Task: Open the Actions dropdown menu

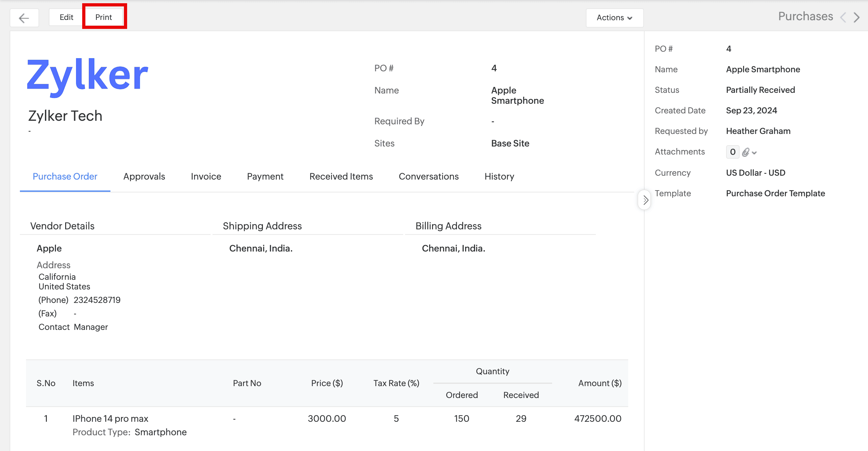Action: tap(614, 18)
